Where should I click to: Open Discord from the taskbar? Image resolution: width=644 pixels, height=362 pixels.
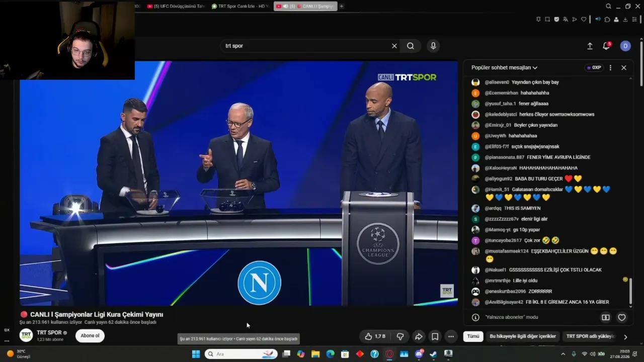point(419,354)
